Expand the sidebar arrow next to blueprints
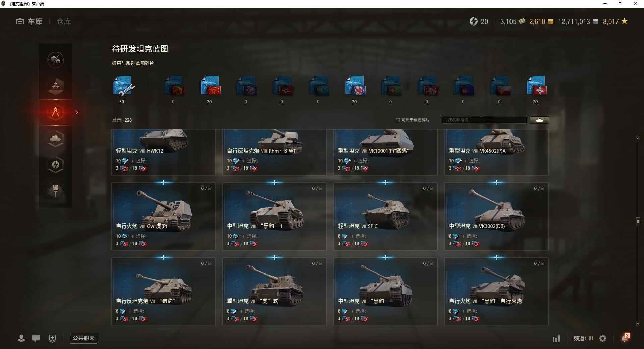 click(77, 112)
